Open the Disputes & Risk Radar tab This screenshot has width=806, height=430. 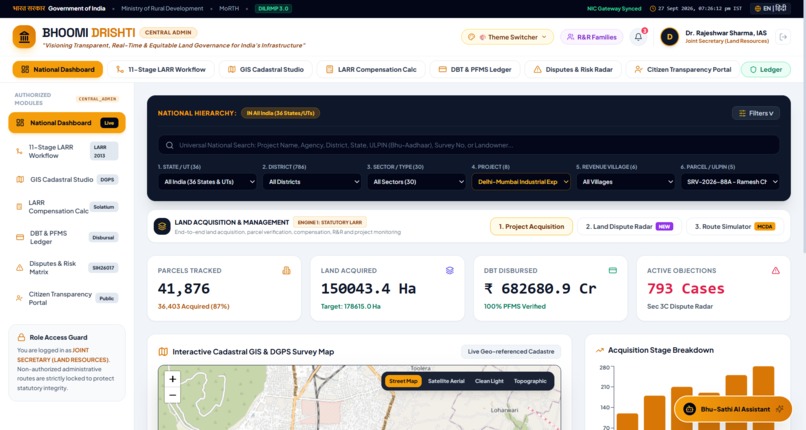tap(573, 69)
